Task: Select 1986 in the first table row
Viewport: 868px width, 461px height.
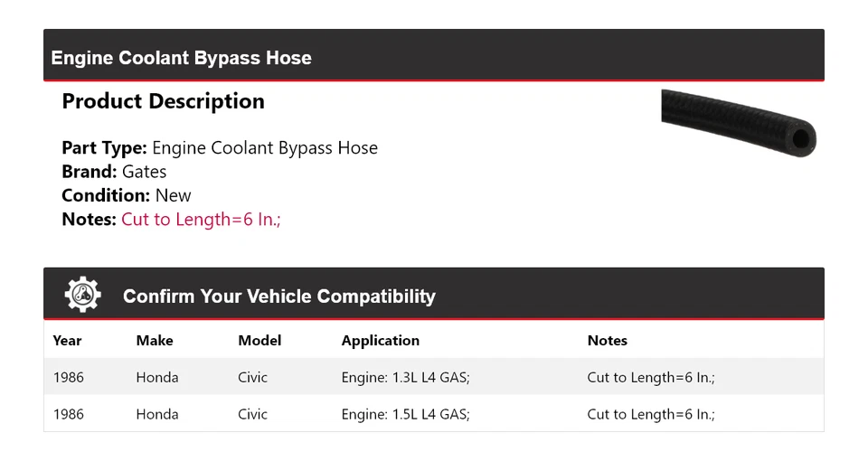Action: click(69, 377)
